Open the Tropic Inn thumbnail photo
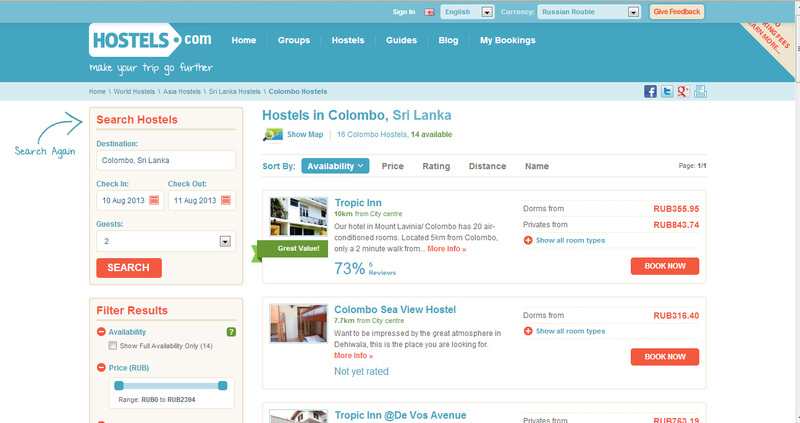 (x=298, y=216)
